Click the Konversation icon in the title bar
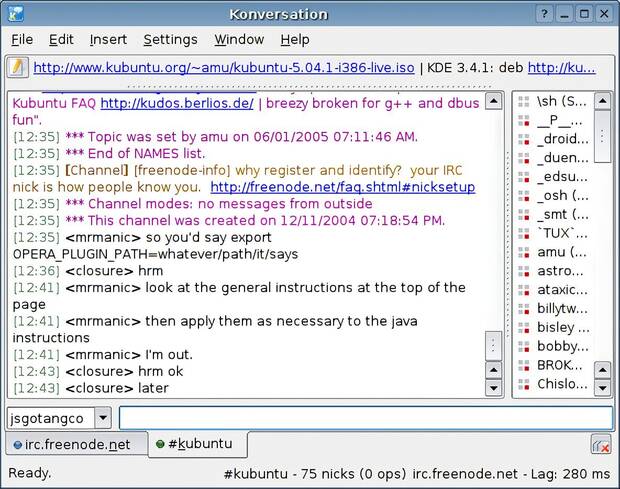The image size is (620, 489). coord(14,14)
